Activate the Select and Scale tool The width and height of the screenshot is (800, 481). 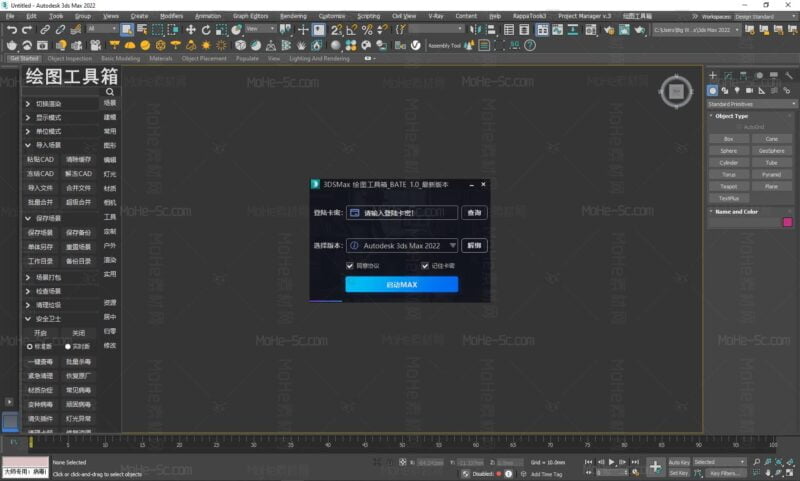(221, 30)
